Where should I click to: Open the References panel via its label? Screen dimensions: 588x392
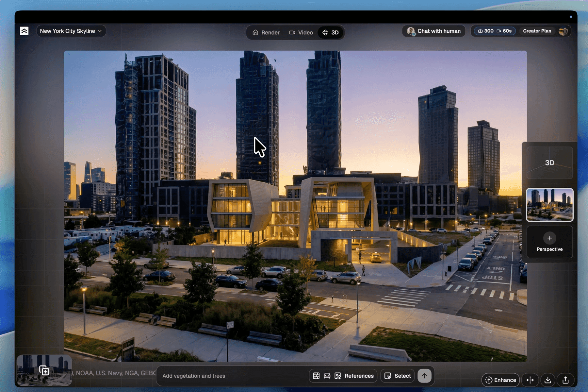[359, 376]
